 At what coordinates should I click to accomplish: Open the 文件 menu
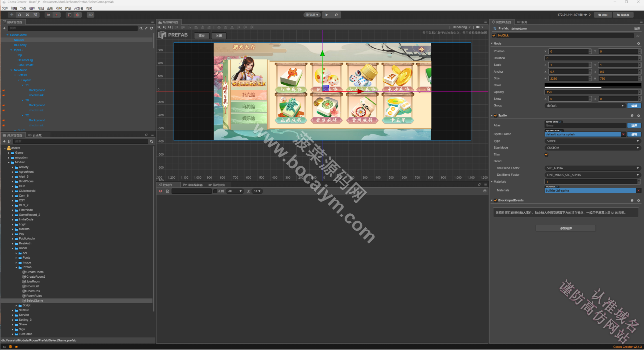(5, 8)
